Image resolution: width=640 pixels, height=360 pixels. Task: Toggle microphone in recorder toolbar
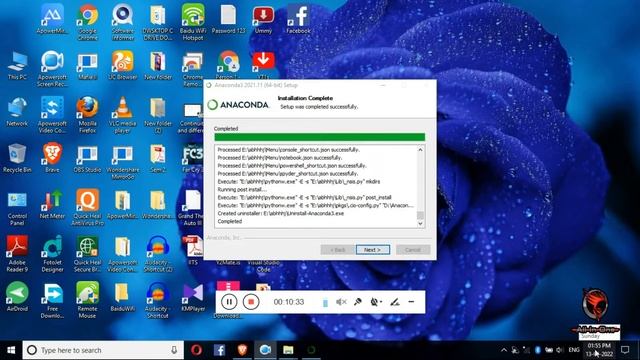point(358,302)
